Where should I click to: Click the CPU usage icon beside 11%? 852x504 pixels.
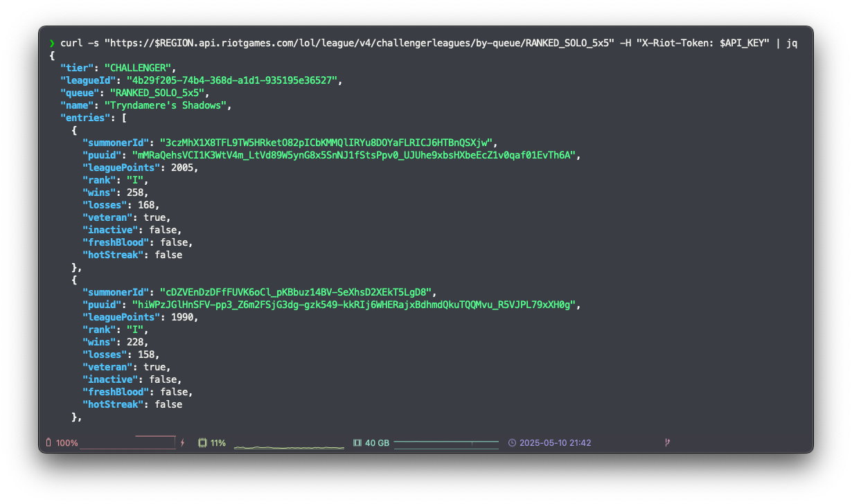pos(202,442)
